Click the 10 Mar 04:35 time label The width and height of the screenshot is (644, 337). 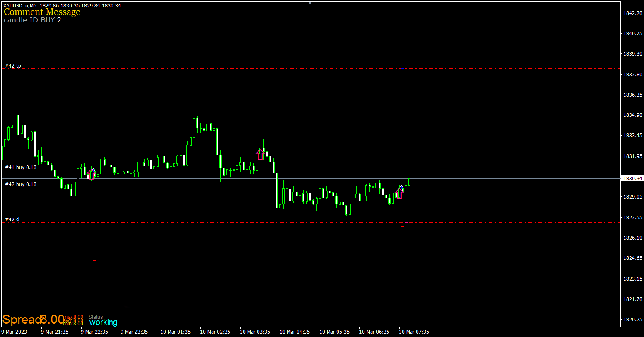coord(295,332)
